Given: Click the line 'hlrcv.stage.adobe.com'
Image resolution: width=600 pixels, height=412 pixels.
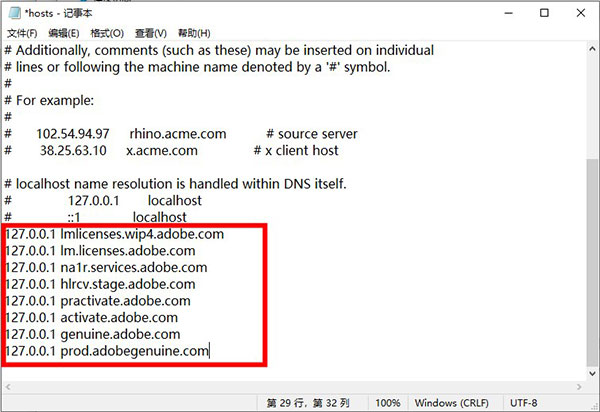Looking at the screenshot, I should [x=101, y=285].
